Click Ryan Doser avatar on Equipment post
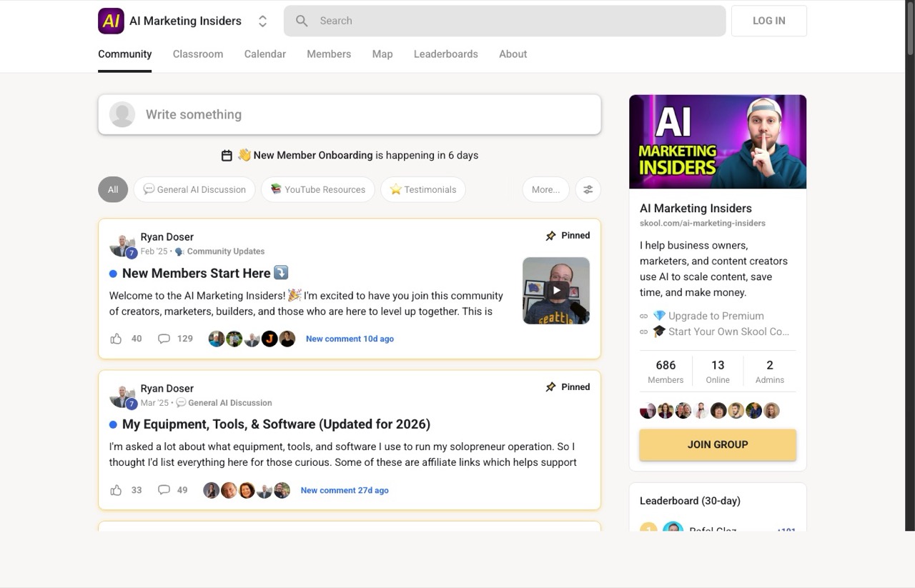915x588 pixels. click(122, 397)
